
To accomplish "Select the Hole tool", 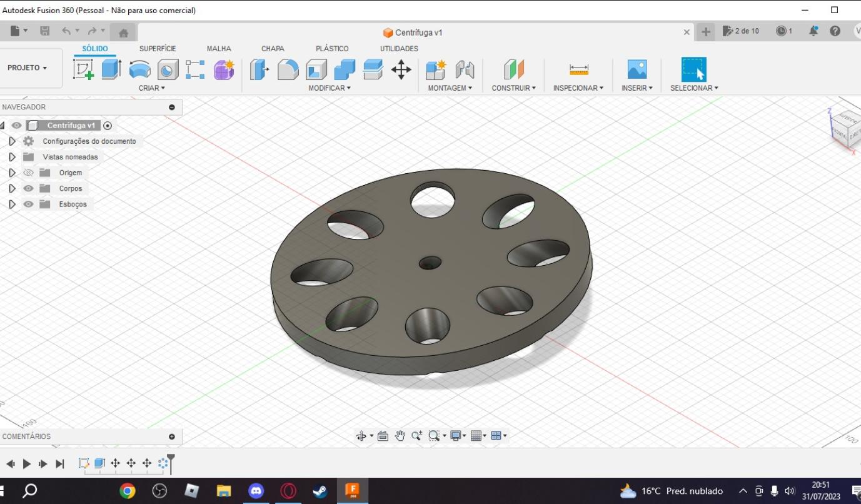I will pyautogui.click(x=168, y=69).
